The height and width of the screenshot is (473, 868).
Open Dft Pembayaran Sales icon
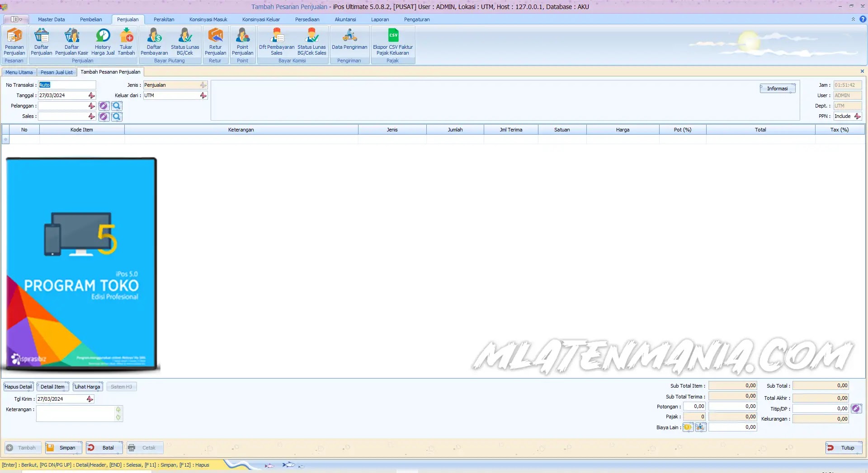277,42
